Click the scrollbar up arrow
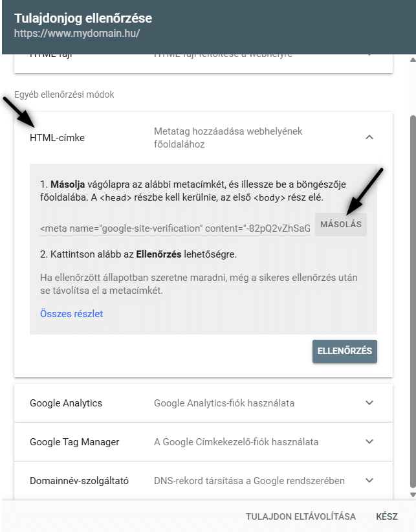 pyautogui.click(x=411, y=61)
